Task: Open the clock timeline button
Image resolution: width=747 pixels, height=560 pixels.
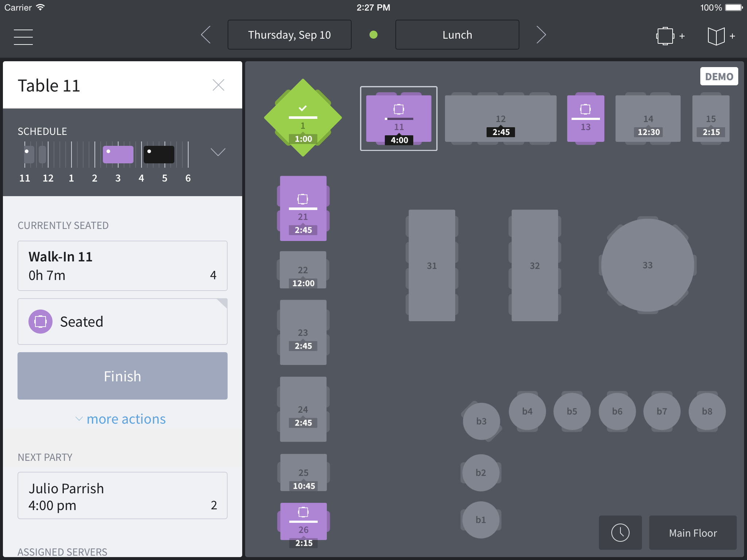Action: pos(620,533)
